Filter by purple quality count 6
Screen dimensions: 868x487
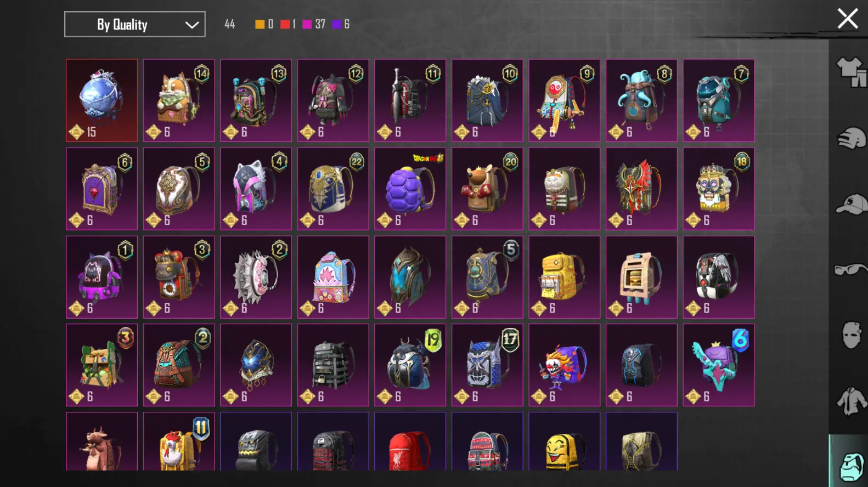341,24
